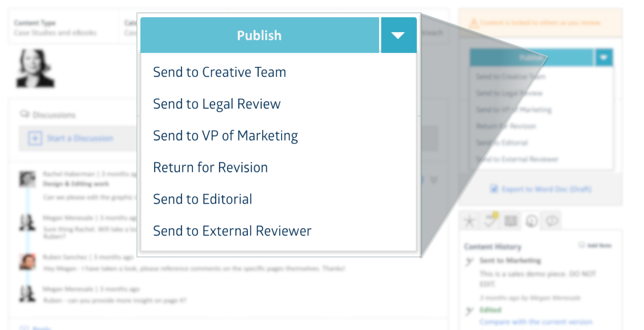Click the plus icon beside Start a Discussion

coord(35,138)
